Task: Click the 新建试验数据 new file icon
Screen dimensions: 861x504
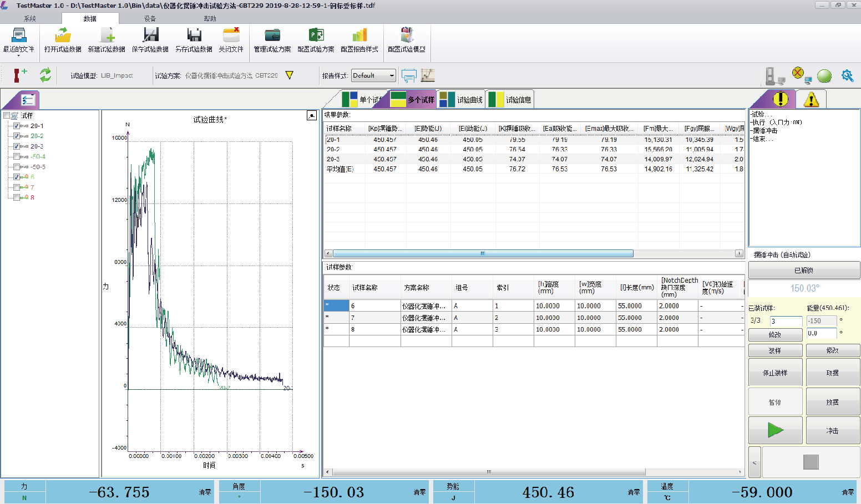Action: point(107,36)
